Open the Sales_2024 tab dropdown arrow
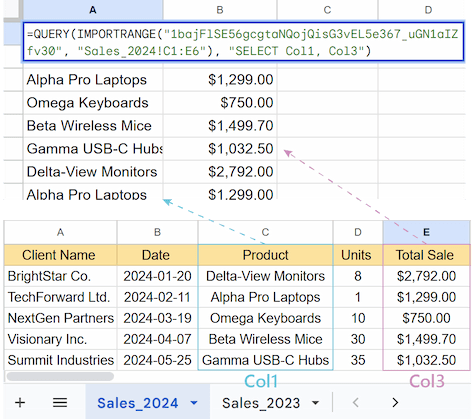The width and height of the screenshot is (472, 419). pyautogui.click(x=194, y=403)
